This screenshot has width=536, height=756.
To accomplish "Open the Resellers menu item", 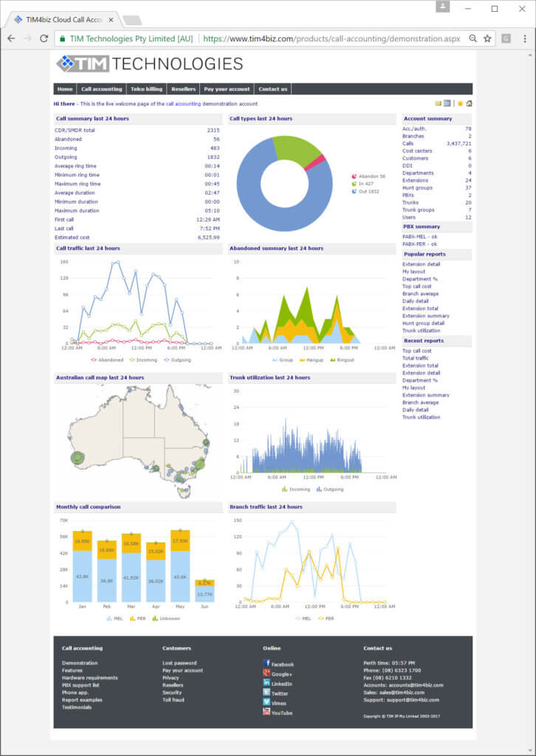I will point(183,89).
